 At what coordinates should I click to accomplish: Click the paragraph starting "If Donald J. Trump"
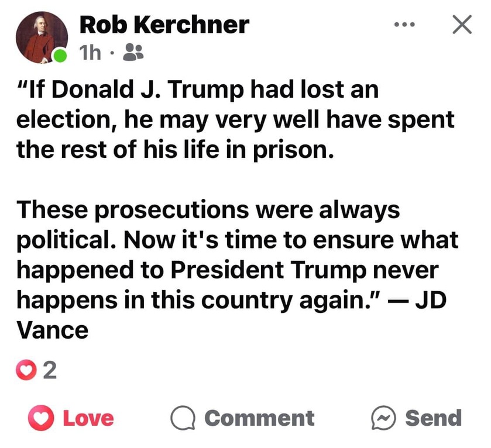235,119
